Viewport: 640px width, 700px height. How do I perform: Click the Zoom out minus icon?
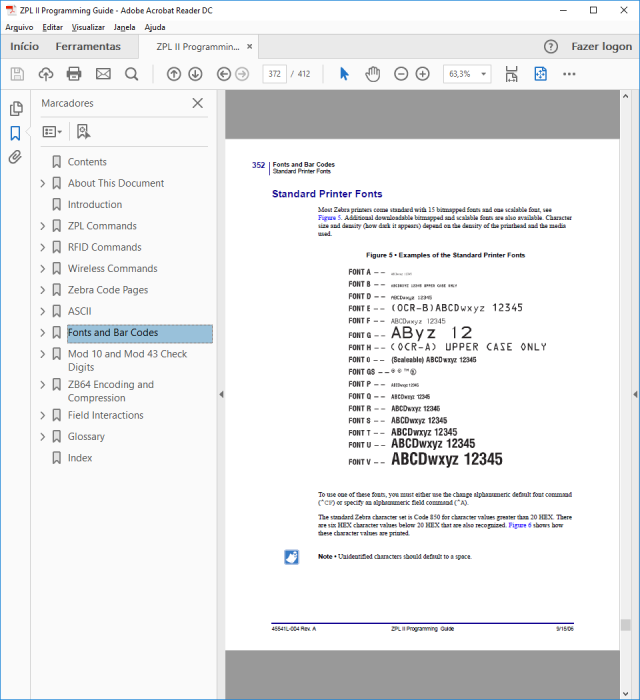[401, 74]
